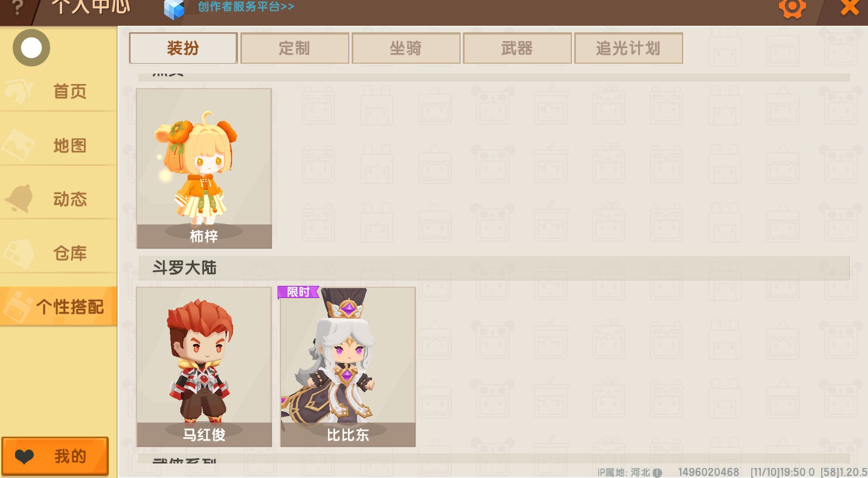
Task: Click the blue cube creator platform icon
Action: (x=174, y=9)
